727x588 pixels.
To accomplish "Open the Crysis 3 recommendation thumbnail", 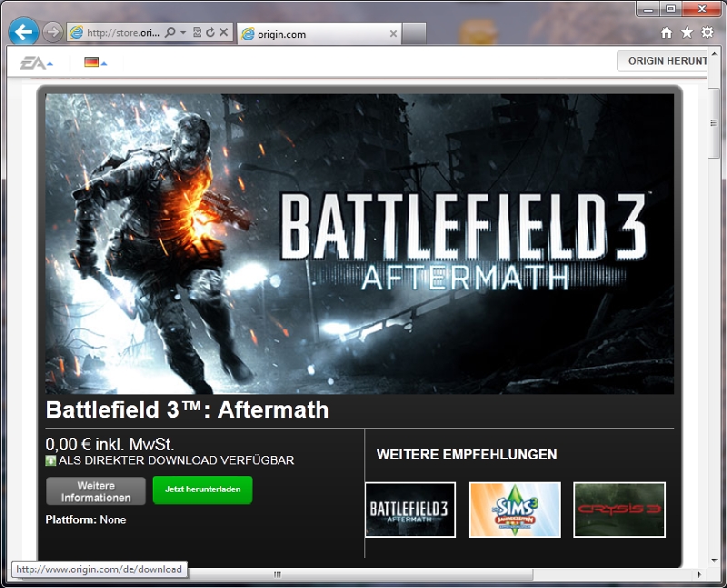I will tap(620, 510).
